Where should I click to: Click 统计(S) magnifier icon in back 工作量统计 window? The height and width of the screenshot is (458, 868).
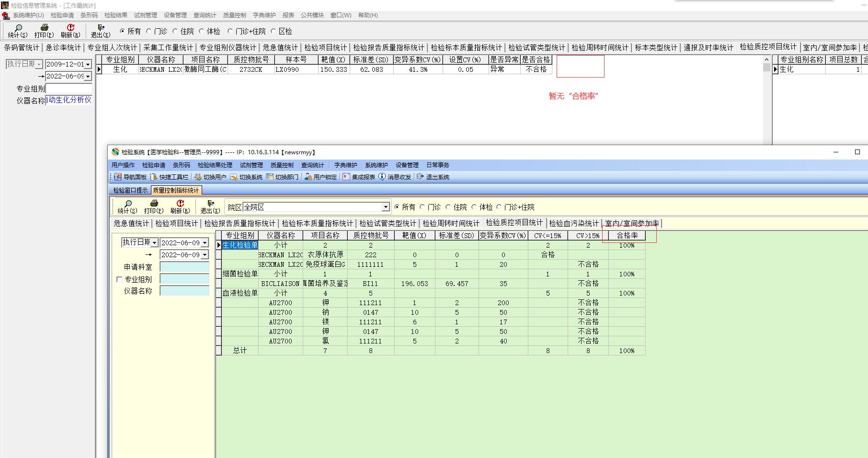pos(18,28)
